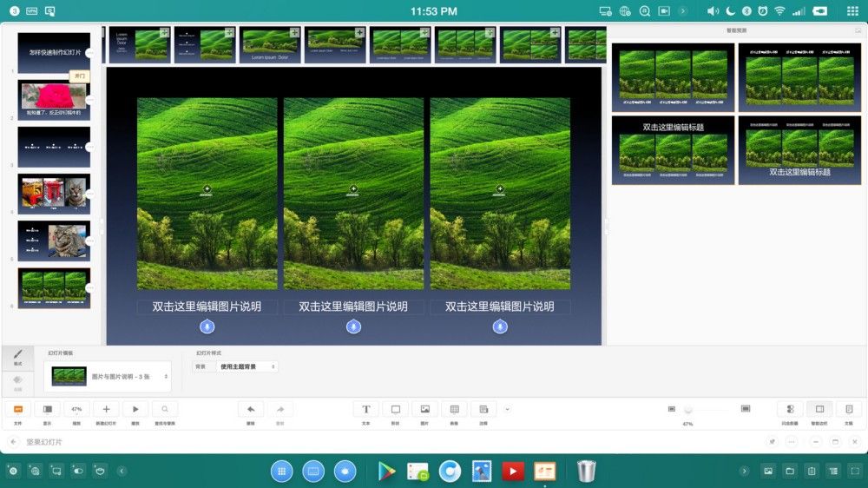Image resolution: width=868 pixels, height=488 pixels.
Task: Click the text tool icon in the toolbar
Action: click(x=365, y=409)
